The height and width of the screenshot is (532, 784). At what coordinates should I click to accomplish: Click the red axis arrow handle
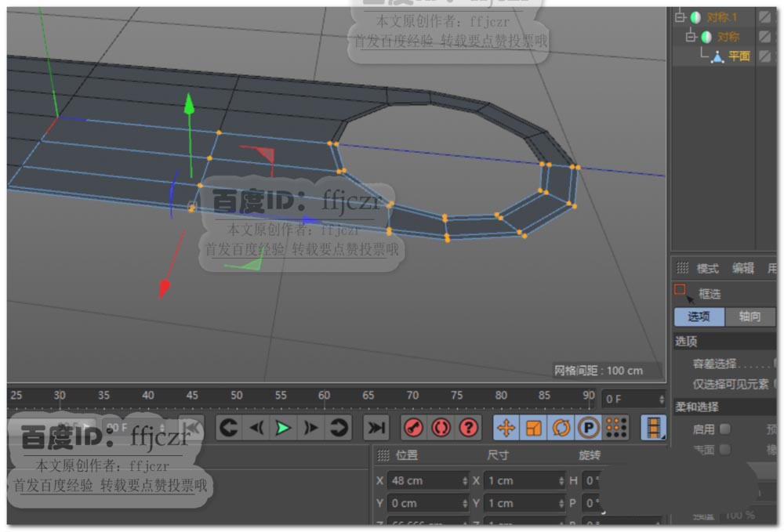pos(164,289)
